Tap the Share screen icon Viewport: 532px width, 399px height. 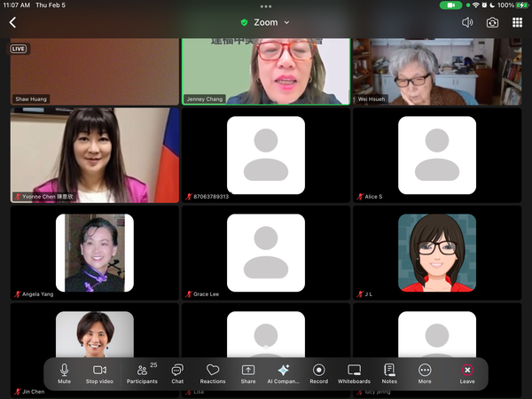coord(248,372)
